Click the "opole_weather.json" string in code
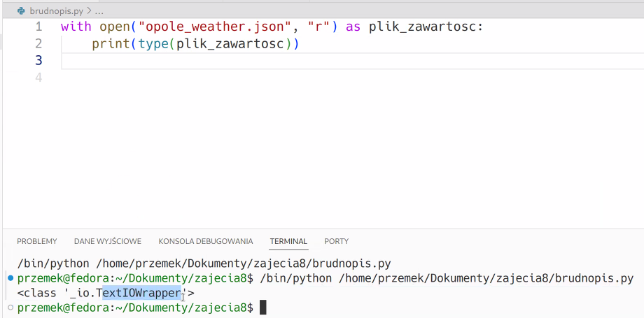644x318 pixels. [x=211, y=27]
